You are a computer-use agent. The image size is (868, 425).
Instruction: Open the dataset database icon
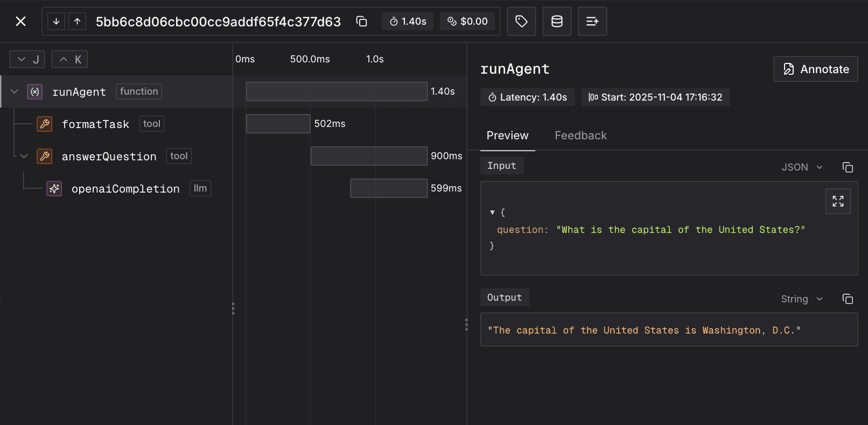[557, 22]
